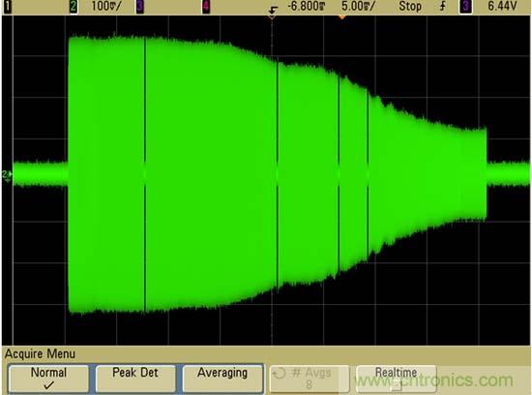Image resolution: width=532 pixels, height=395 pixels.
Task: Select channel 1 indicator in status bar
Action: (8, 7)
